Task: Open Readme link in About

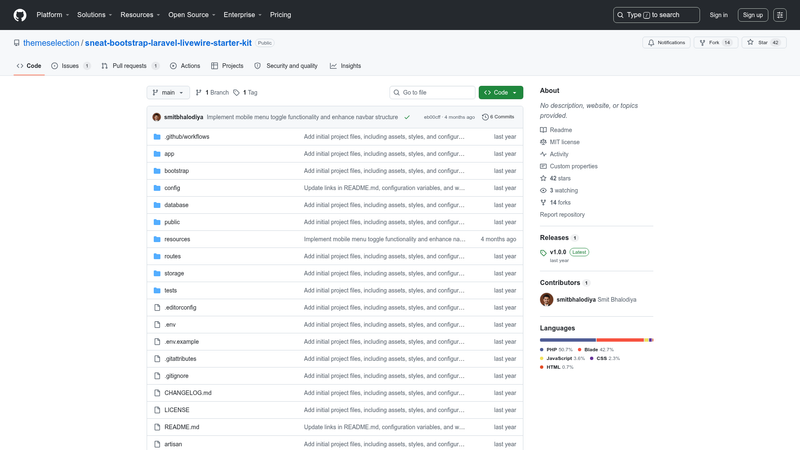Action: 556,130
